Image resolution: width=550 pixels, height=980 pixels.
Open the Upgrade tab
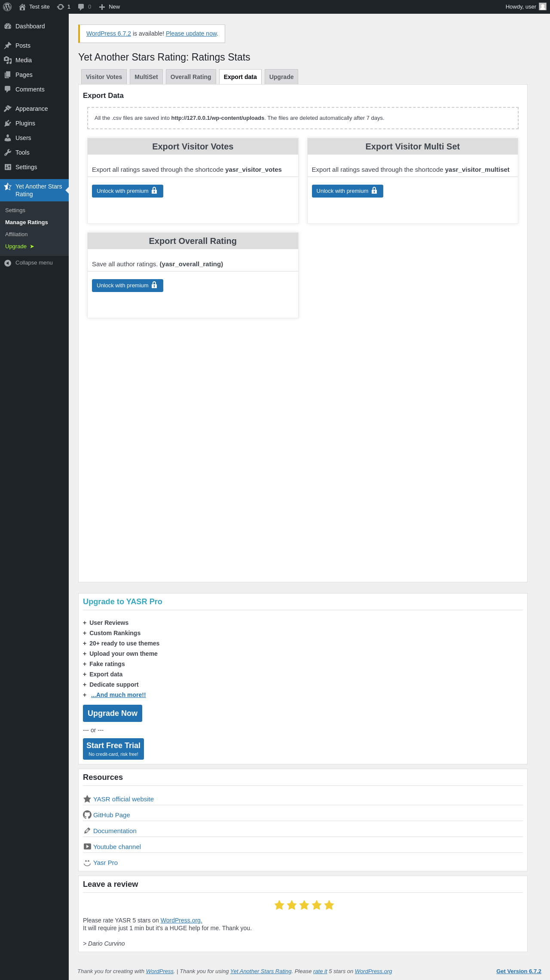pyautogui.click(x=281, y=77)
